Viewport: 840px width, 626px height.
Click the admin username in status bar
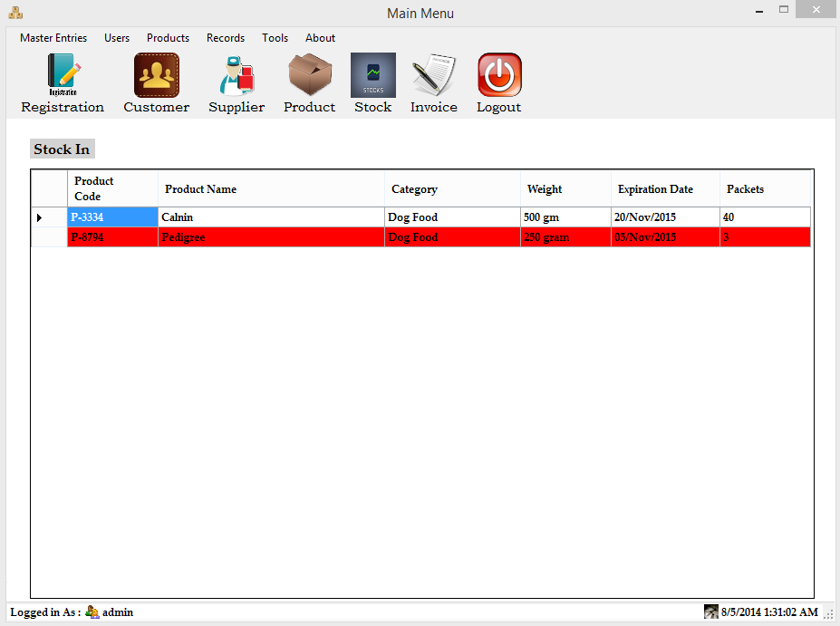pyautogui.click(x=118, y=612)
